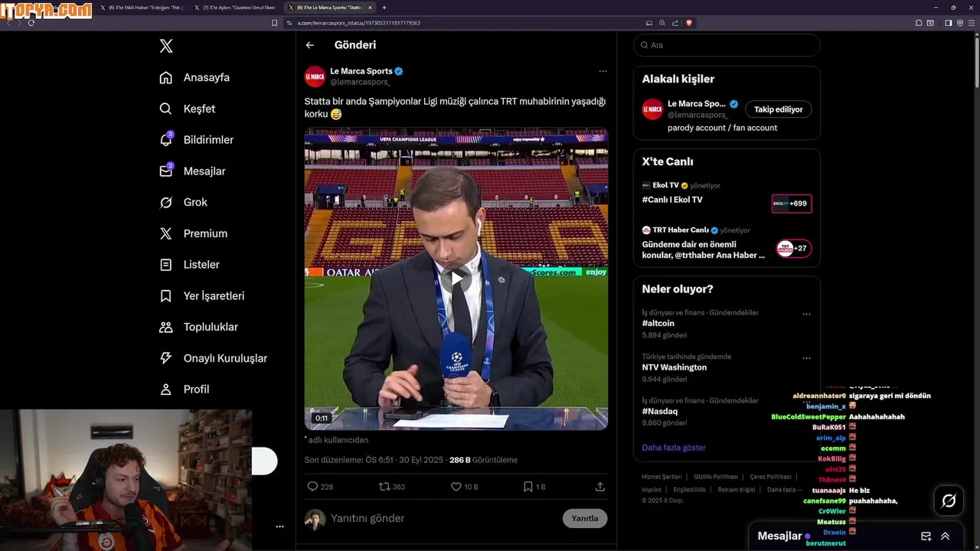Open the #Nasdaq trend
980x551 pixels.
tap(660, 412)
